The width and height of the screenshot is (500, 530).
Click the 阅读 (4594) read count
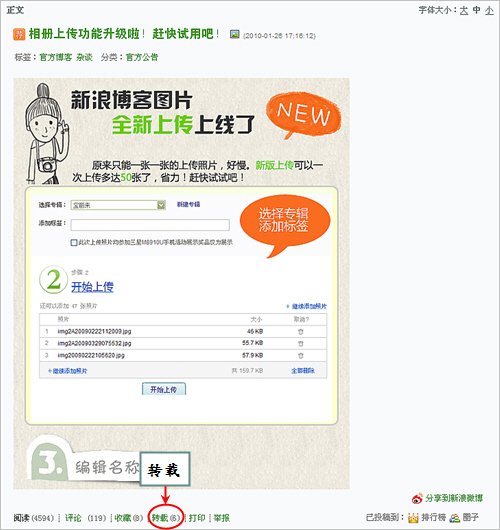tap(34, 518)
